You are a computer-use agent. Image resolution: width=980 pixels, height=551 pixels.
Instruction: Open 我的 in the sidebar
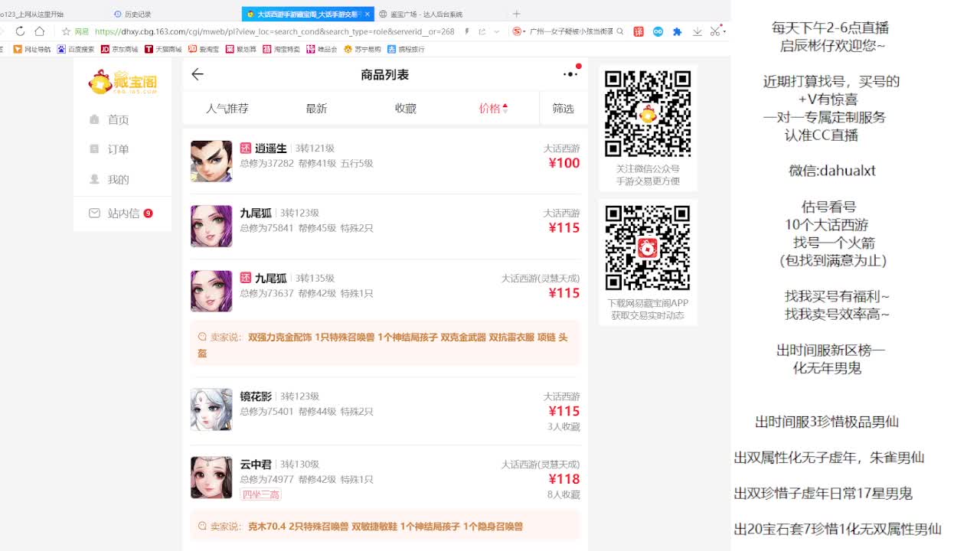(x=109, y=179)
